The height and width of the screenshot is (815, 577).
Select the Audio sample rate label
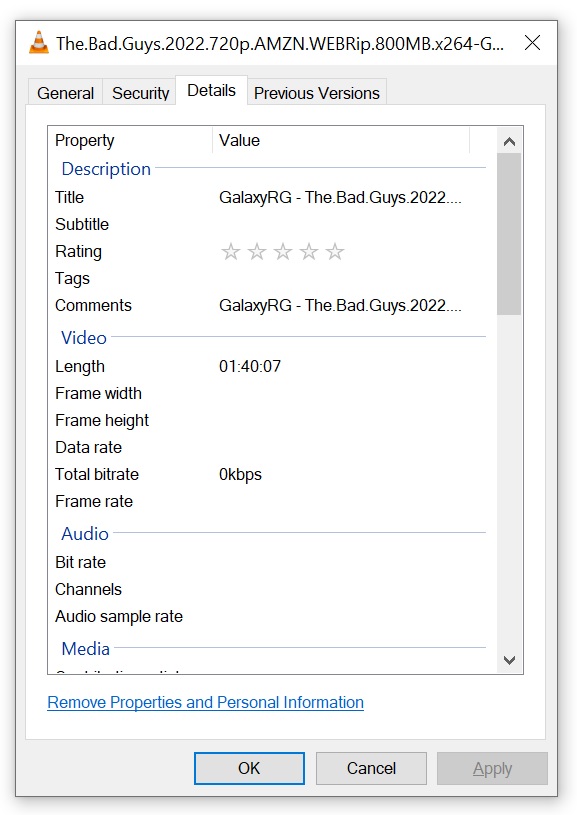[119, 617]
